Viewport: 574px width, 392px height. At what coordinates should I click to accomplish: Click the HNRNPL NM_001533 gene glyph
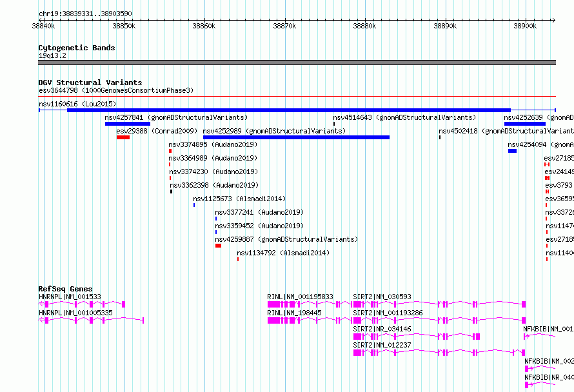pos(82,304)
